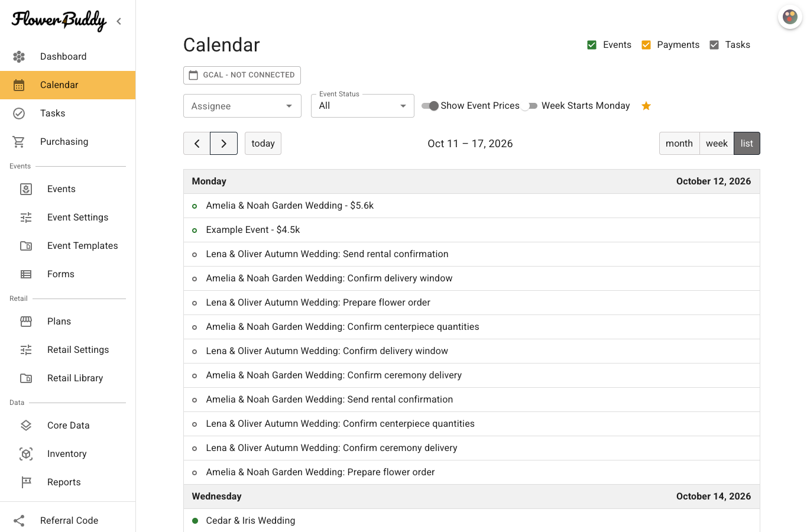Open the user avatar menu
Screen dimensions: 807x532
pyautogui.click(x=790, y=17)
